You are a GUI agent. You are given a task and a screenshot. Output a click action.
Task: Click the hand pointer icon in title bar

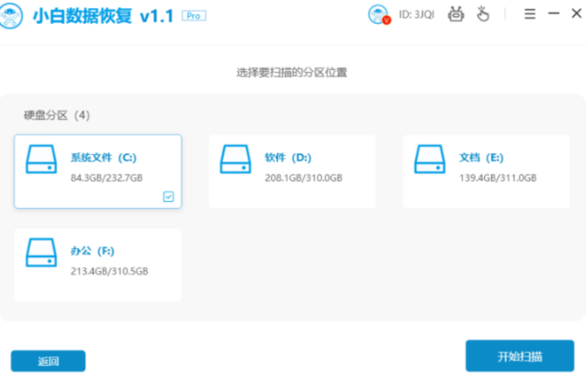click(483, 15)
